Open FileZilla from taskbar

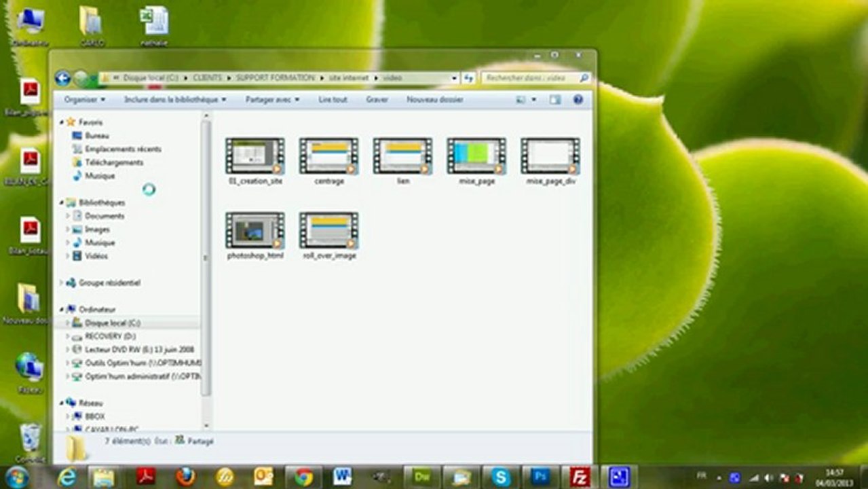(x=580, y=477)
